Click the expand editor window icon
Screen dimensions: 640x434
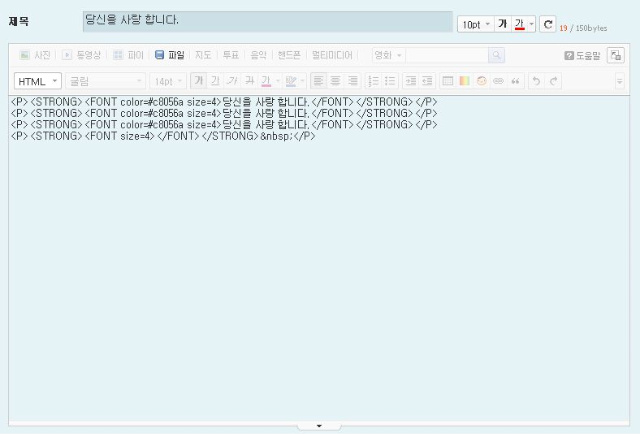(616, 55)
